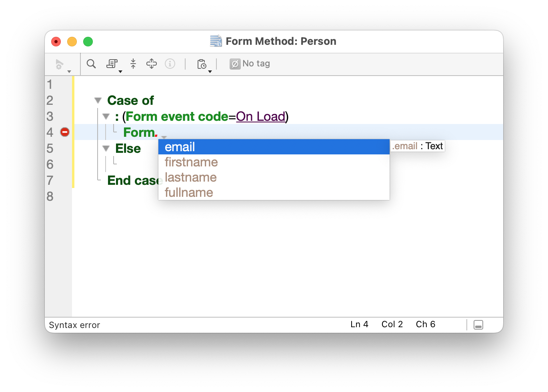Image resolution: width=548 pixels, height=392 pixels.
Task: Click the No tag button
Action: (250, 64)
